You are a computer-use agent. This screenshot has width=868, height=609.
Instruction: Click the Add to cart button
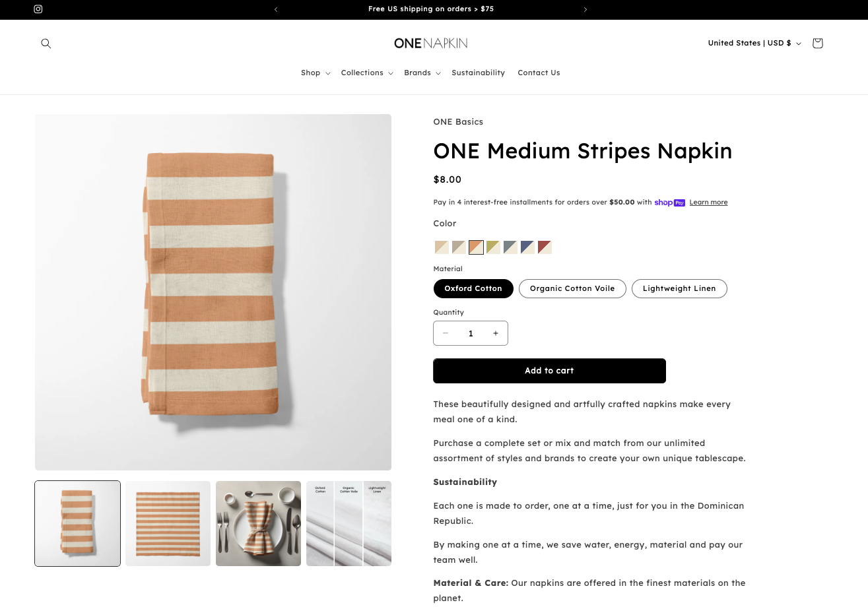pyautogui.click(x=549, y=371)
